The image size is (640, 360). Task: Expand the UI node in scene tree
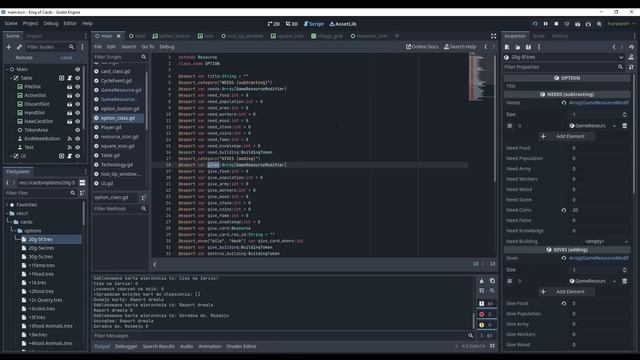tap(11, 156)
